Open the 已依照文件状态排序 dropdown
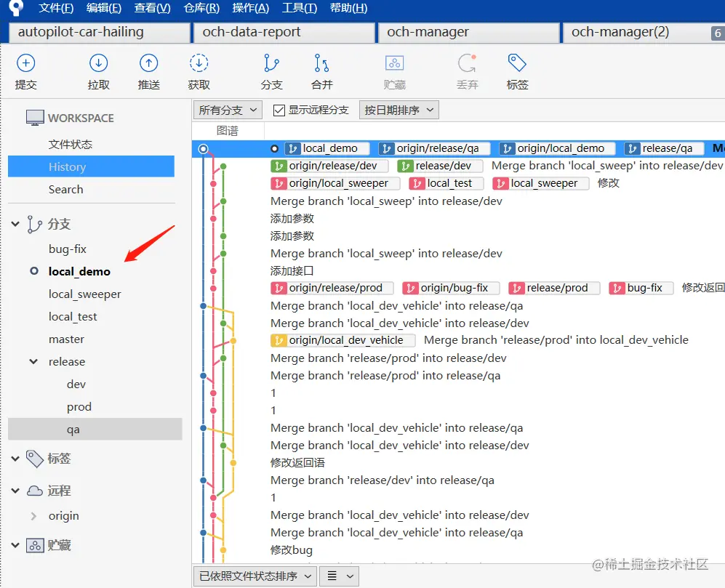 pos(255,576)
